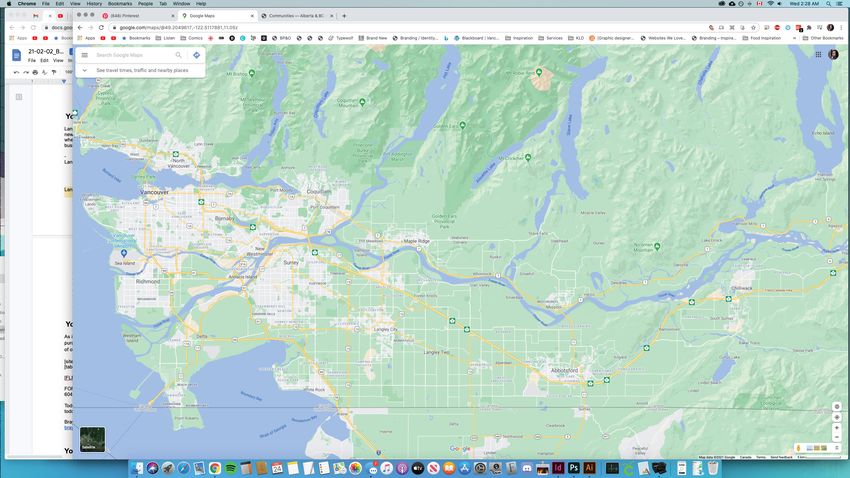Bookmark this page with the star icon
This screenshot has height=478, width=850.
click(x=753, y=27)
